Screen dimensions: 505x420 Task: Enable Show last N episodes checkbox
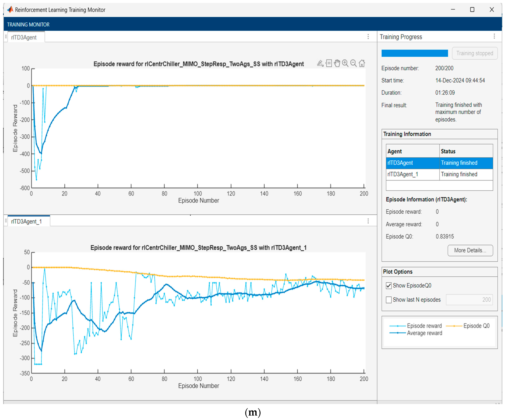389,300
